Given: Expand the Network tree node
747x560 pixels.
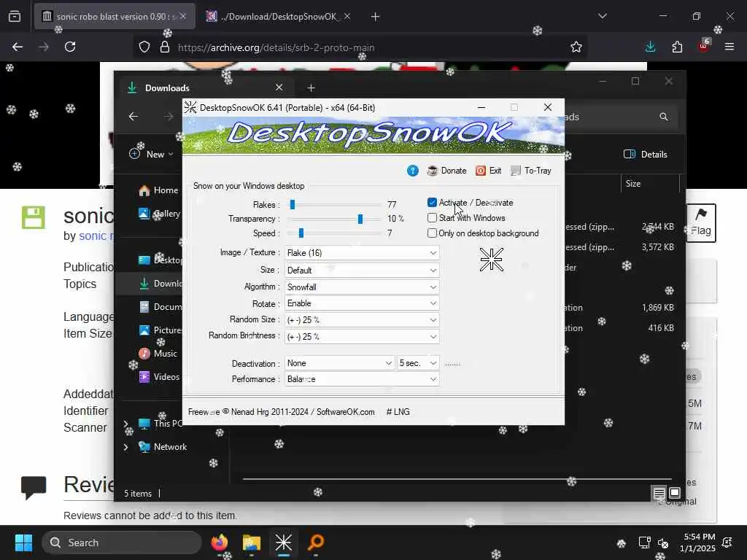Looking at the screenshot, I should click(x=125, y=447).
